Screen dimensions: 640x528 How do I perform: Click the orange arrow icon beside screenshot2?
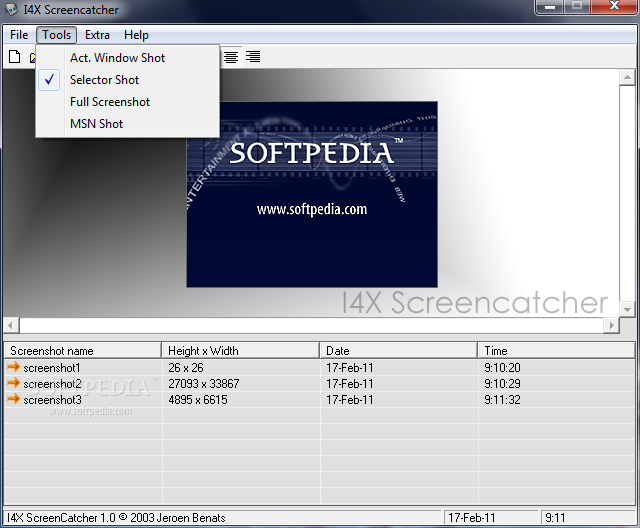[x=13, y=383]
